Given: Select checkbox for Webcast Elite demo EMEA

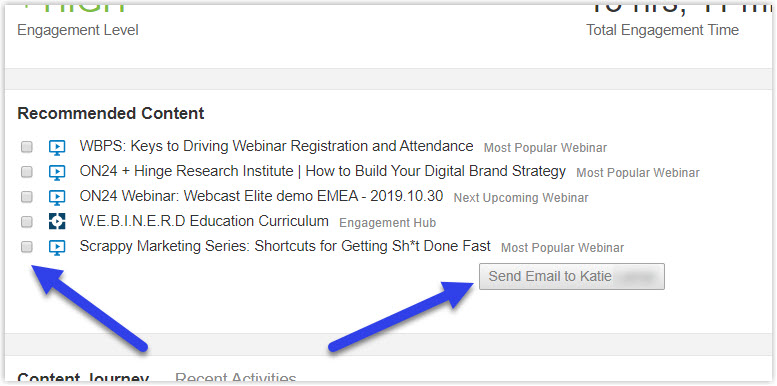Looking at the screenshot, I should pyautogui.click(x=27, y=197).
